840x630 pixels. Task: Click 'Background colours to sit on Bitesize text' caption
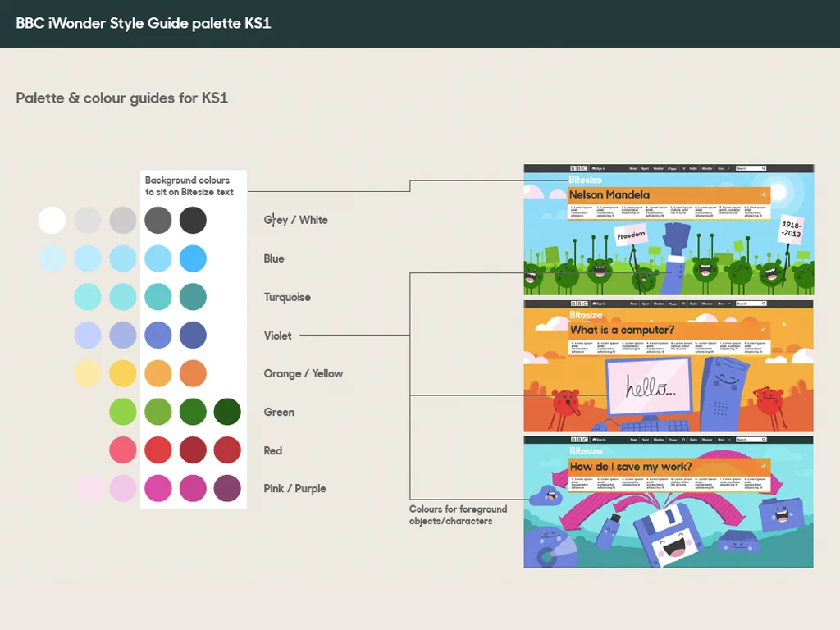(x=189, y=186)
